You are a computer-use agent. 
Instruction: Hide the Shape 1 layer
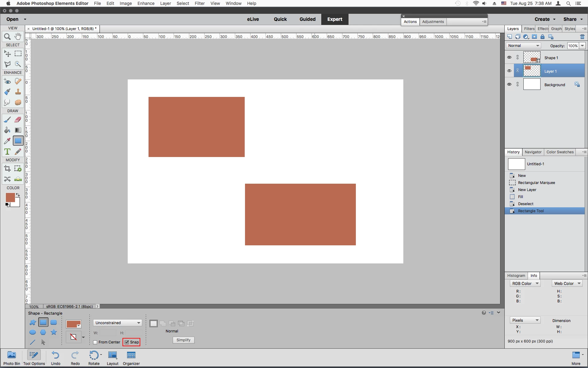click(509, 57)
